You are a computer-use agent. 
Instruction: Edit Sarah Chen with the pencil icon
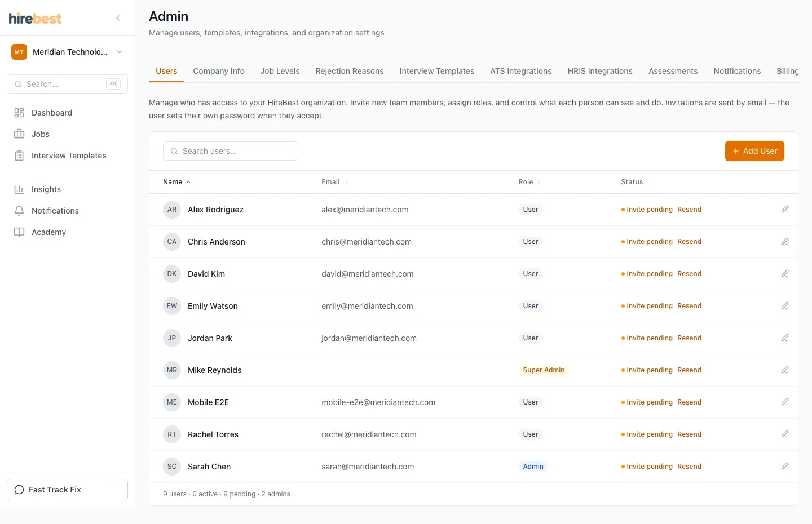784,467
